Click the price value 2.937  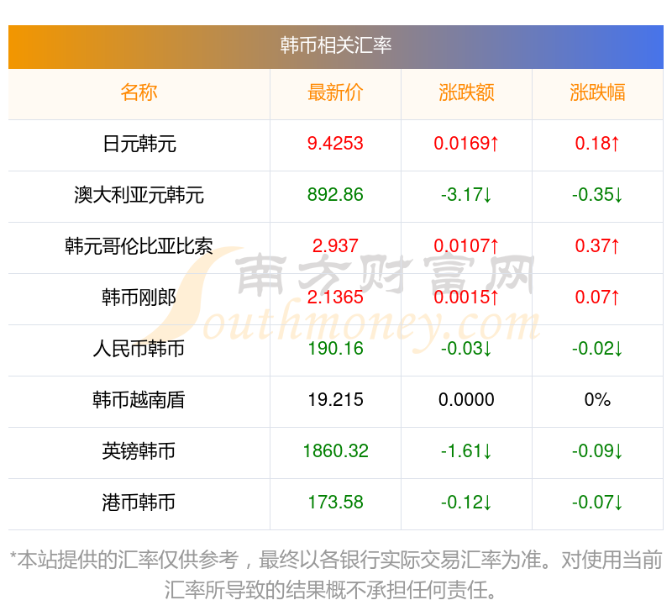(335, 246)
